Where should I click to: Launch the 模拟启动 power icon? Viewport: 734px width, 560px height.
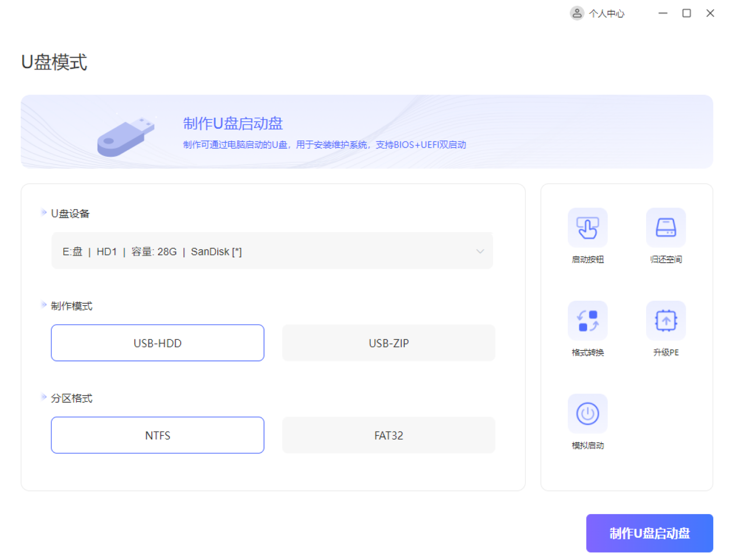pos(587,414)
